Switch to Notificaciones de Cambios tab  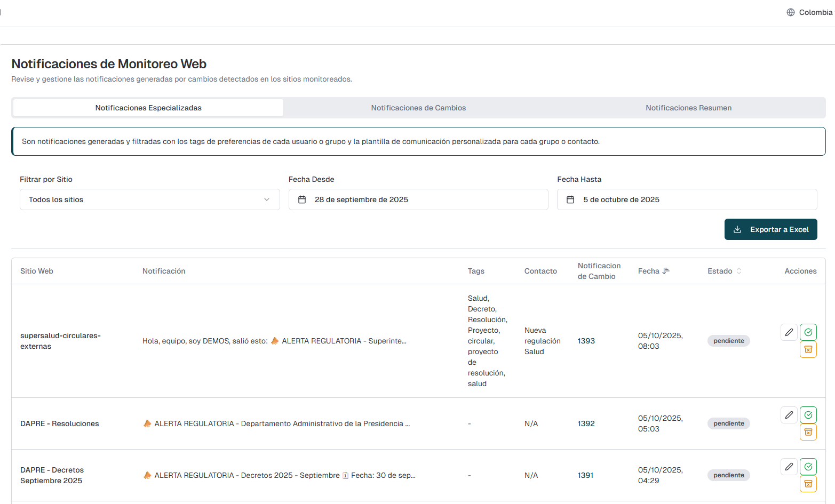point(418,108)
